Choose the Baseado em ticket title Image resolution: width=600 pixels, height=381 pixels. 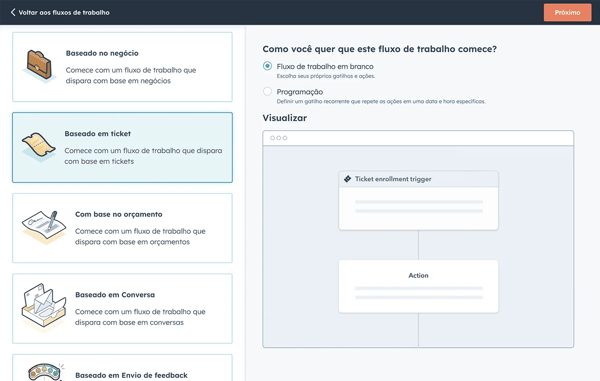[98, 134]
